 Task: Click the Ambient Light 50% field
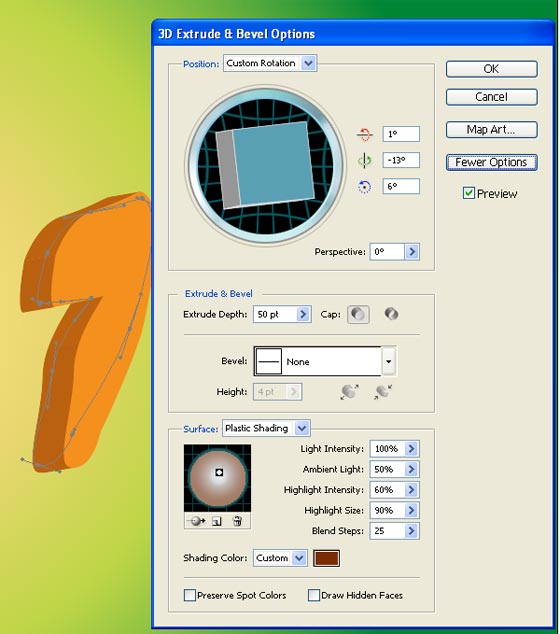(x=387, y=469)
